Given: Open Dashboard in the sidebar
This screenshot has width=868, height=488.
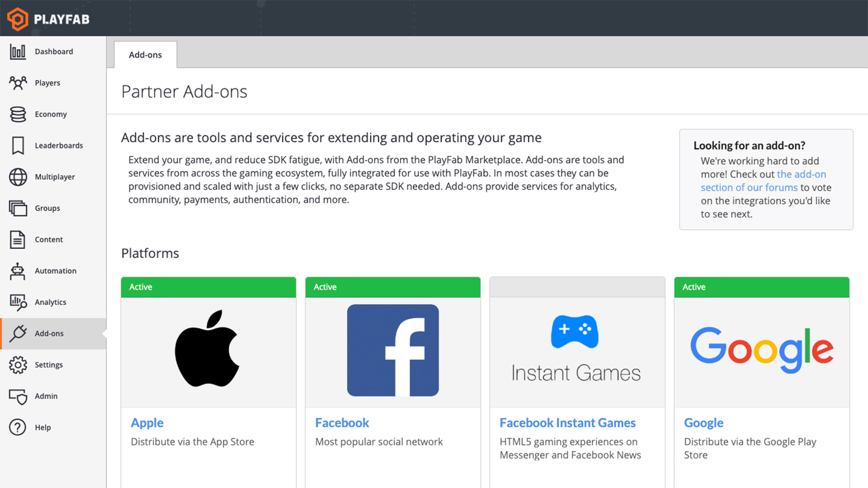Looking at the screenshot, I should (54, 52).
